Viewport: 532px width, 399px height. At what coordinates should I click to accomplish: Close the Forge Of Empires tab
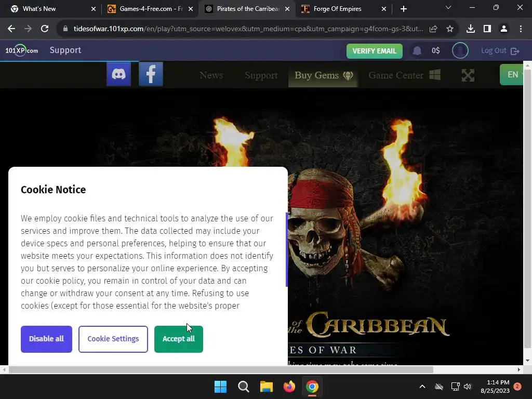(x=384, y=9)
